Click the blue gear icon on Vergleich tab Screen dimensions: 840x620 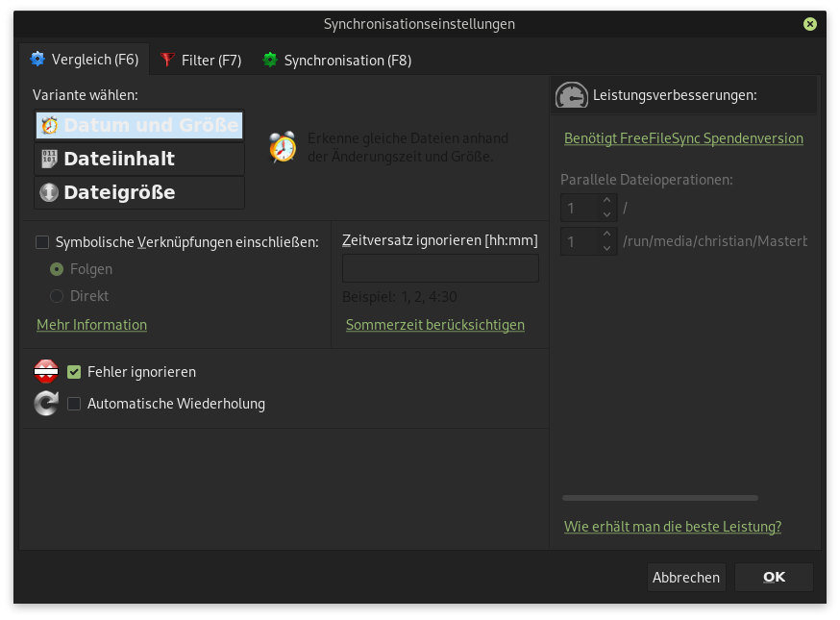click(37, 59)
